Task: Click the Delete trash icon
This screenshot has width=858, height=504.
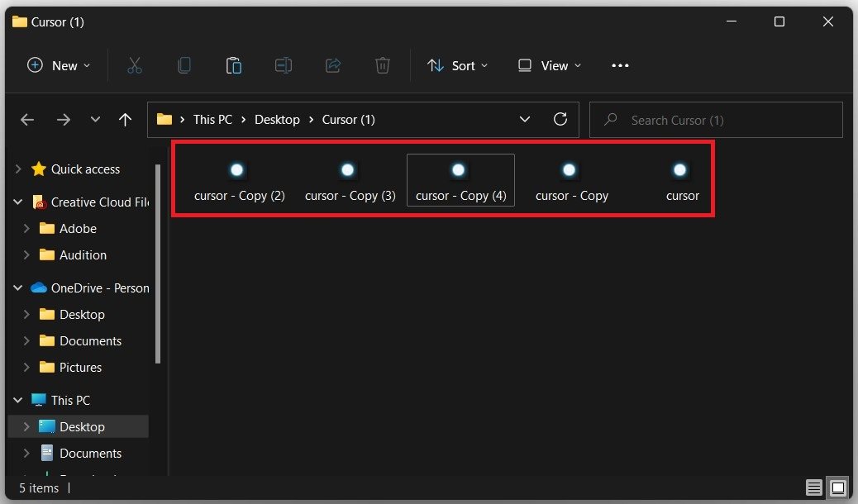Action: click(x=383, y=65)
